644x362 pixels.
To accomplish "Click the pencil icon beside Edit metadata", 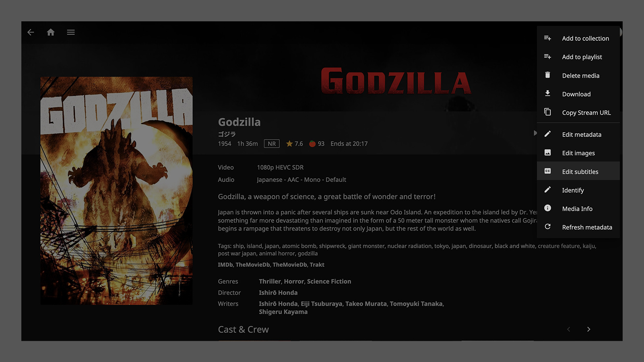I will 548,134.
